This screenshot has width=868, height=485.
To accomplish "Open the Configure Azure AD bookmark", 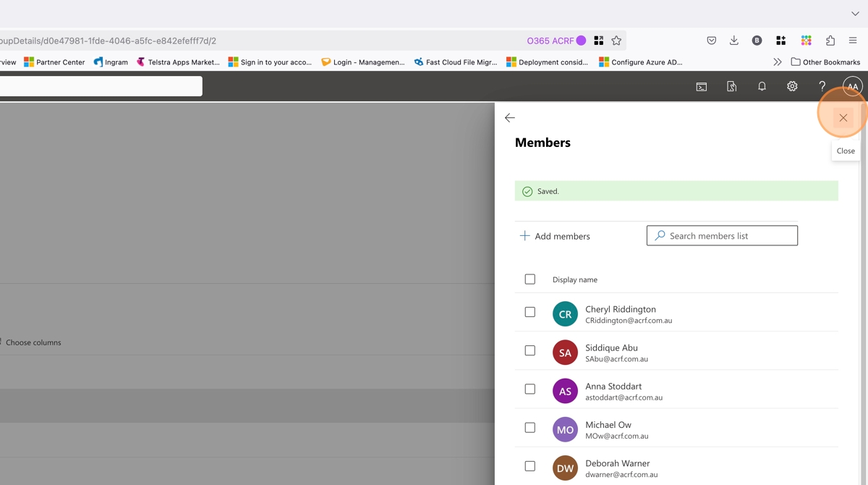I will (x=641, y=62).
